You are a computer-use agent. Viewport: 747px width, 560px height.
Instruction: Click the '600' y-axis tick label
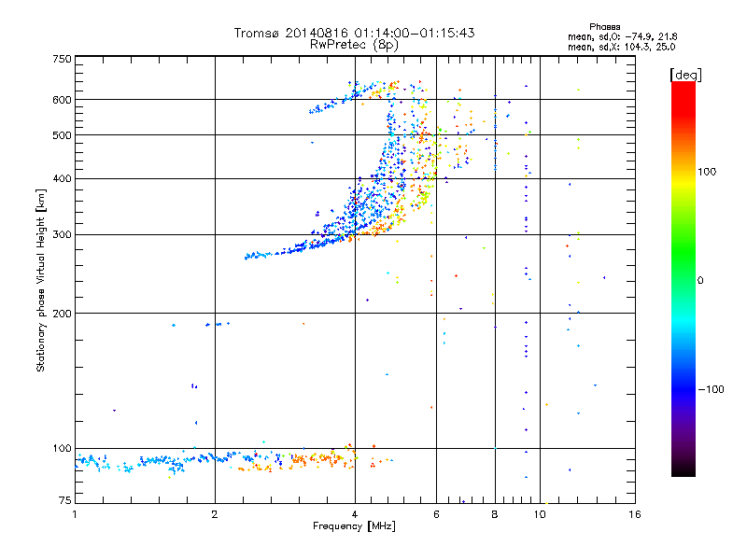pos(62,100)
